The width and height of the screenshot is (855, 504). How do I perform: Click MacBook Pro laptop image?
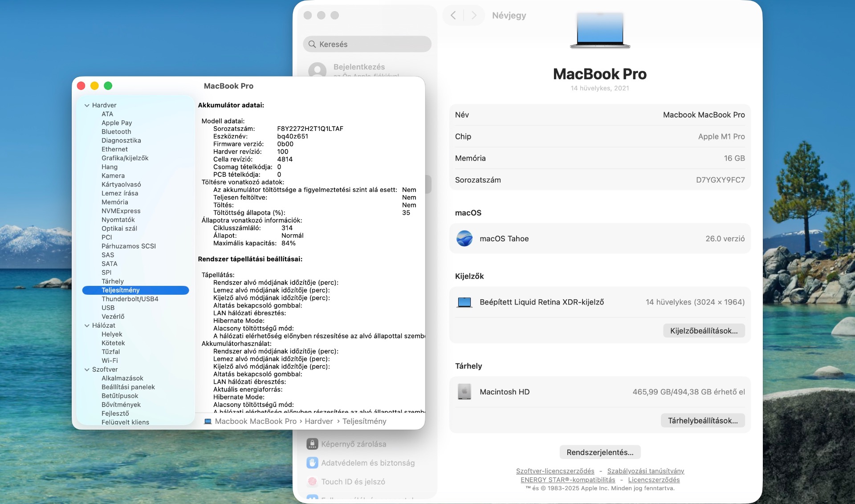(x=600, y=30)
